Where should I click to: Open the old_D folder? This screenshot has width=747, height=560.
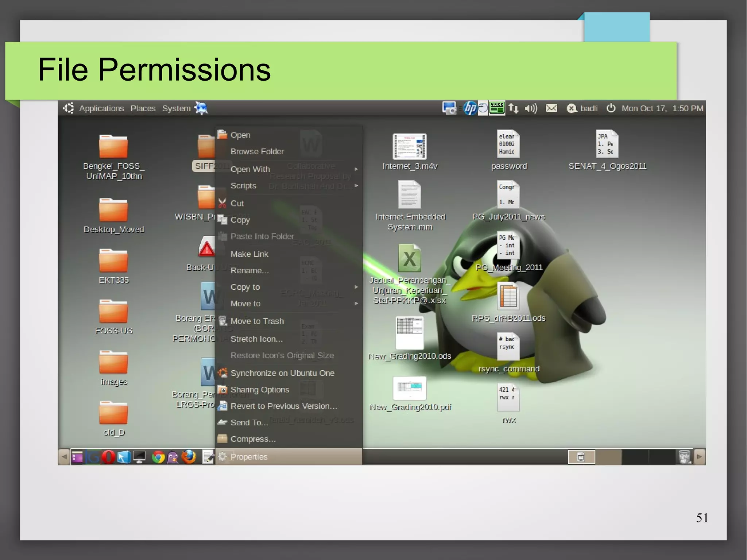coord(113,413)
